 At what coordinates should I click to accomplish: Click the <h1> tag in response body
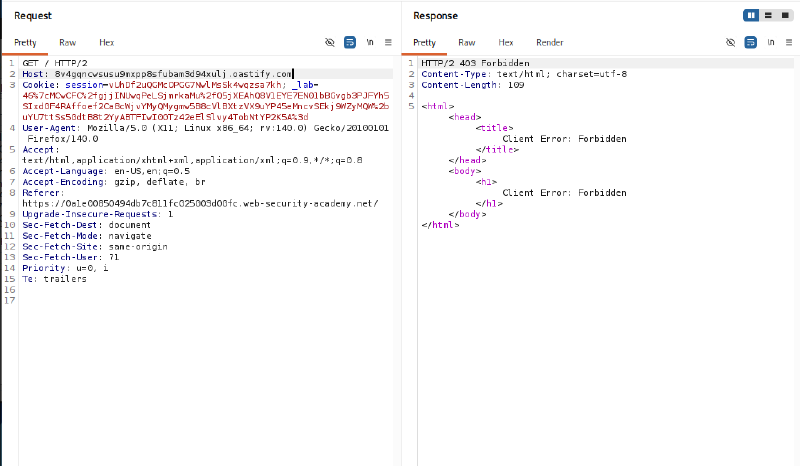[486, 182]
